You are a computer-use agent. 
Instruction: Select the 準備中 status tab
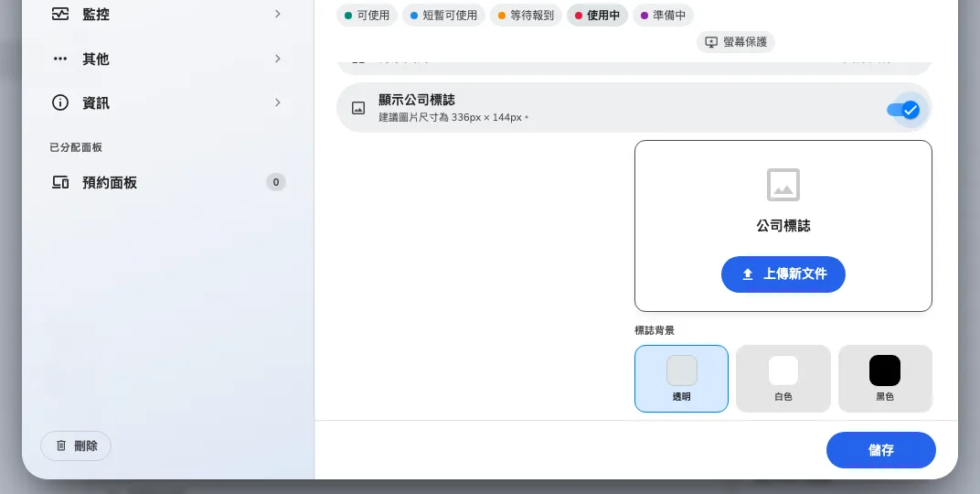click(x=663, y=15)
